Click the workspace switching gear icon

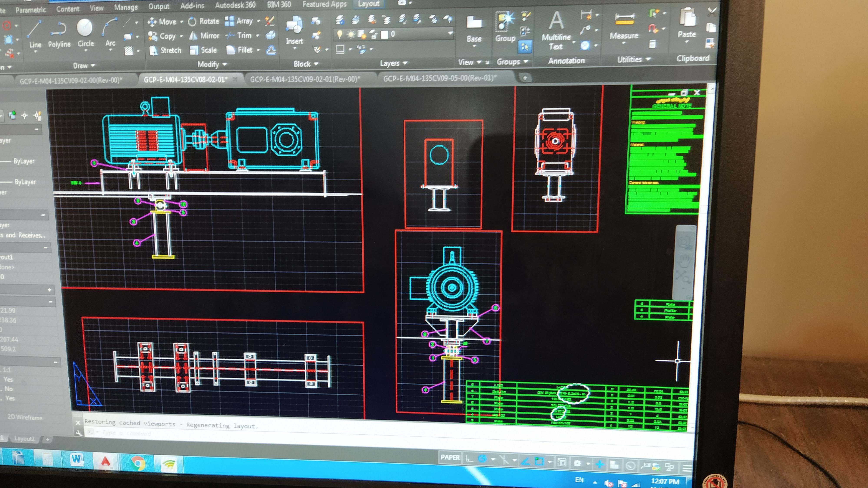pos(577,463)
